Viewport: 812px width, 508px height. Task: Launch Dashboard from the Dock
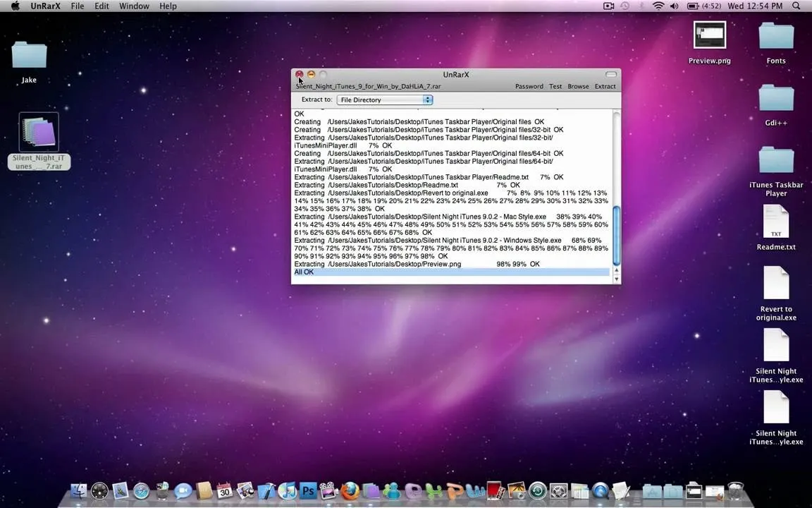point(99,490)
